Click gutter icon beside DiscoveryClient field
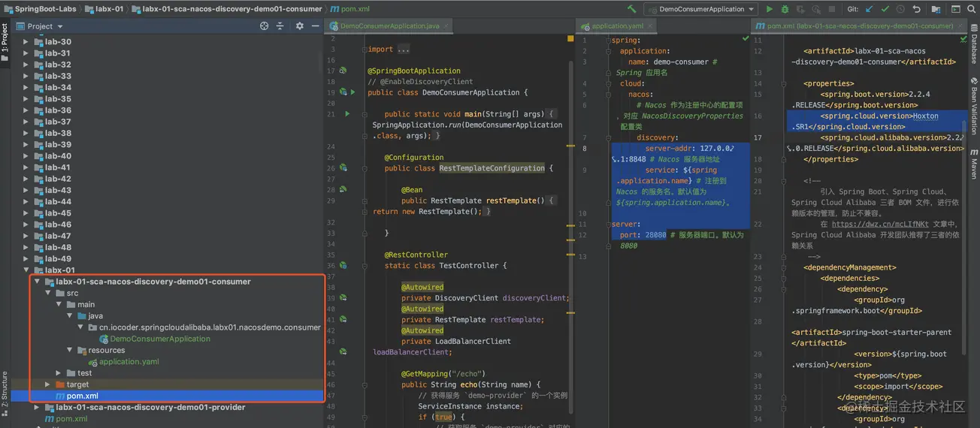 343,297
